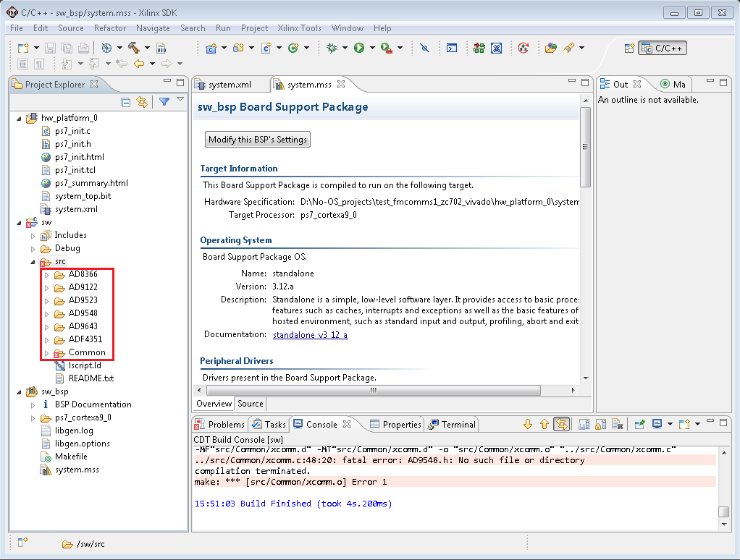Collapse the hw_platform_0 project
The image size is (740, 560).
(20, 119)
